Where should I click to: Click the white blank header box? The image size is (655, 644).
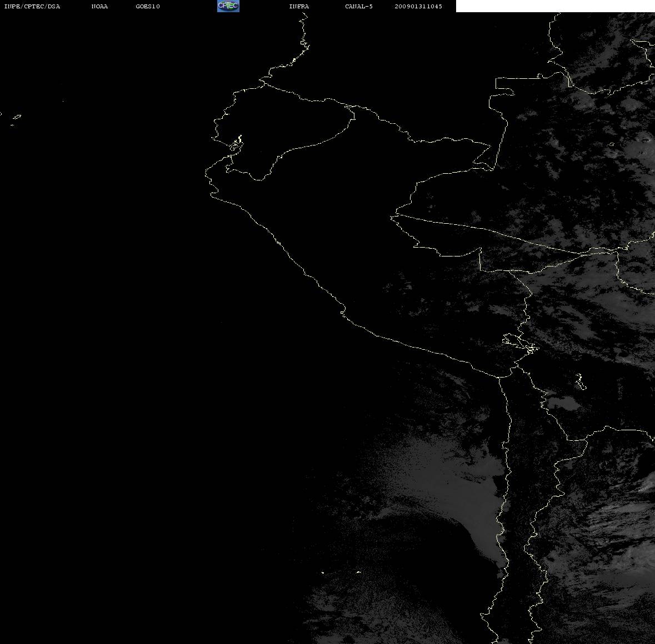click(555, 6)
